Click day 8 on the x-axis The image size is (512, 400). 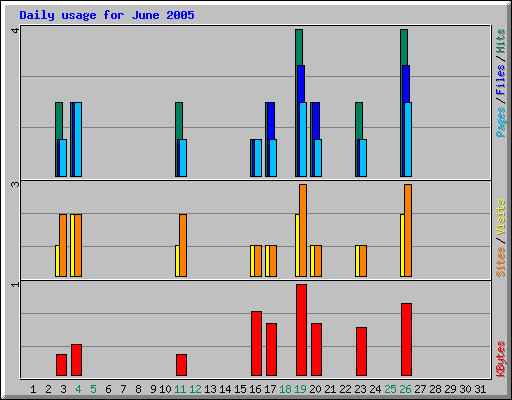click(138, 389)
